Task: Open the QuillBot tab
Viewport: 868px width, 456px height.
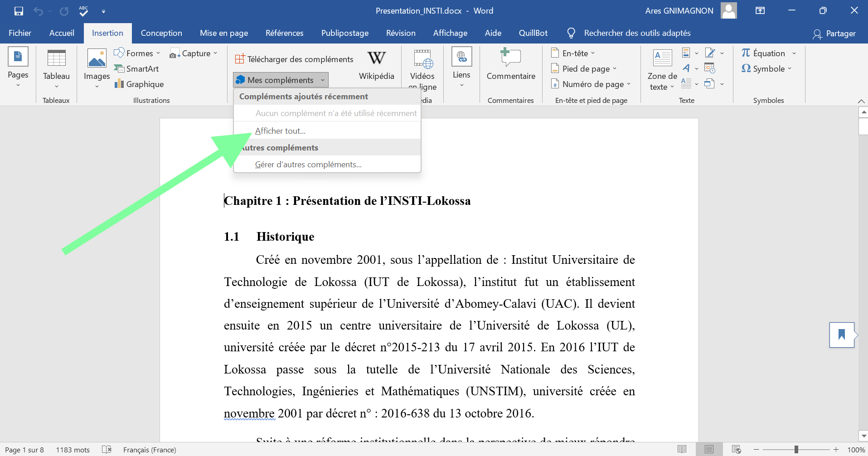Action: (533, 33)
